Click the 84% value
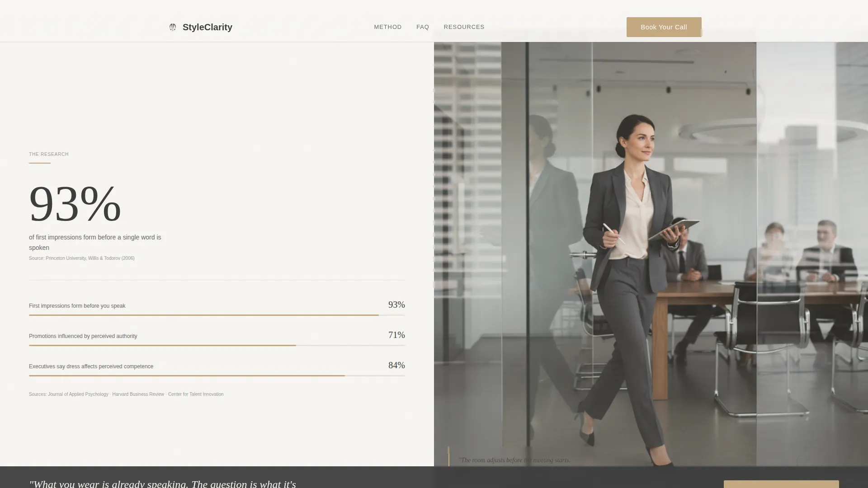 pos(396,366)
